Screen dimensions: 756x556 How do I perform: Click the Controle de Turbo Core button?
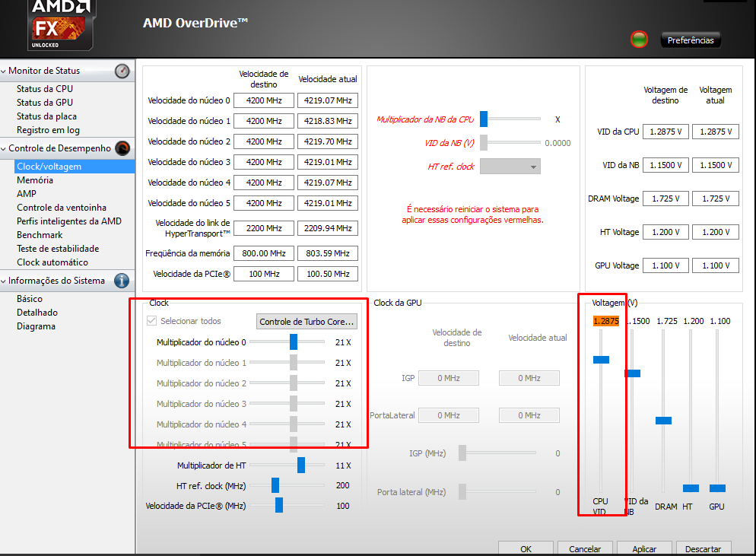point(307,321)
